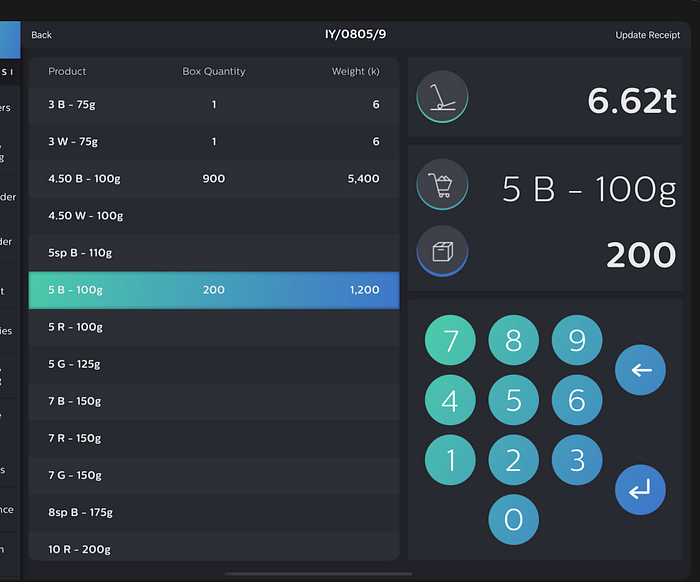The height and width of the screenshot is (582, 700).
Task: Select the 3 W - 75g row
Action: click(x=214, y=141)
